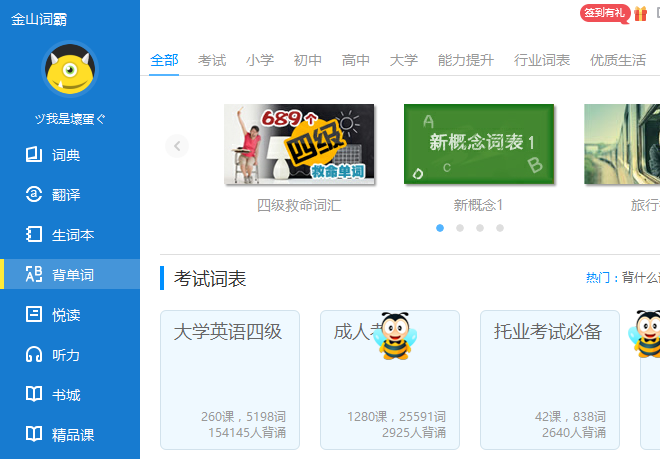This screenshot has width=660, height=459.
Task: Select the 初中 tab
Action: click(x=308, y=60)
